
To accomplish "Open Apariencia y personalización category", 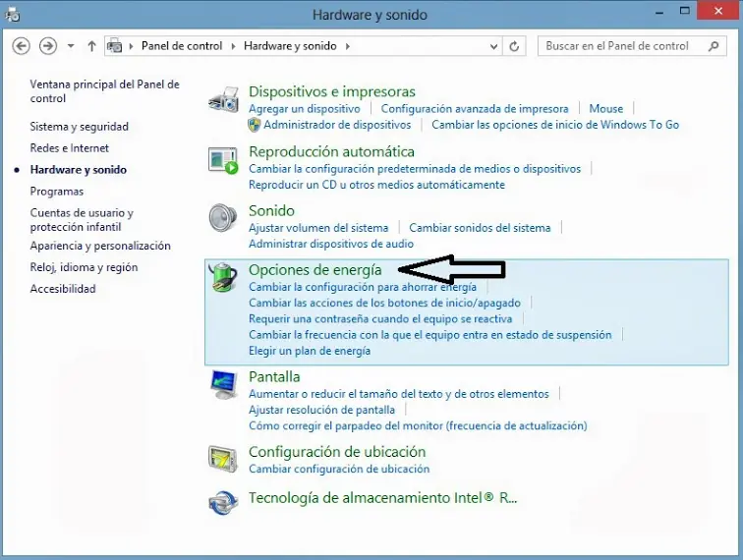I will (x=100, y=246).
